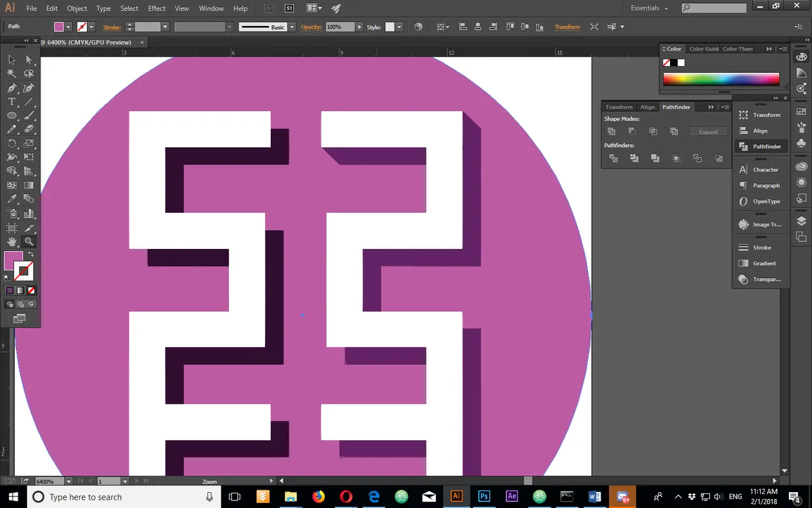Switch to the Color Guide tab
The height and width of the screenshot is (508, 812).
coord(704,49)
